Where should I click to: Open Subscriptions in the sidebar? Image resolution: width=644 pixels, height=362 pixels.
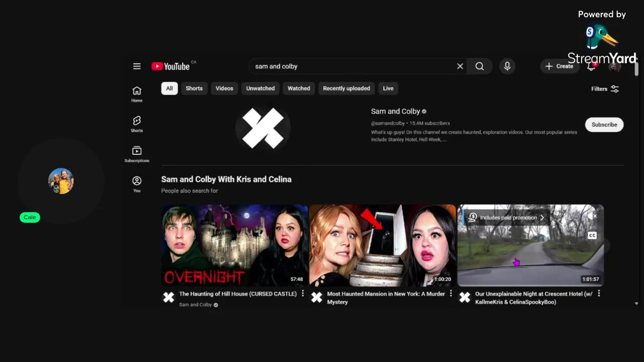point(137,154)
